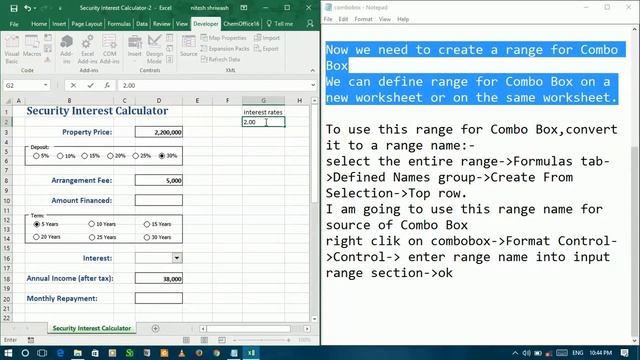Screen dimensions: 640x360
Task: Click the Insert Function fx icon
Action: click(107, 85)
